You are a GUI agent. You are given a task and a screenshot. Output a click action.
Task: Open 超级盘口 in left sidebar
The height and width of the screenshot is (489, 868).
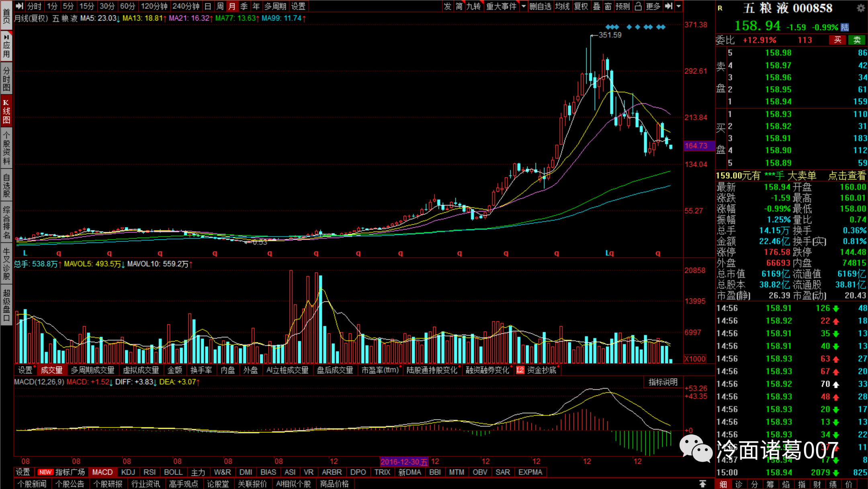point(6,305)
